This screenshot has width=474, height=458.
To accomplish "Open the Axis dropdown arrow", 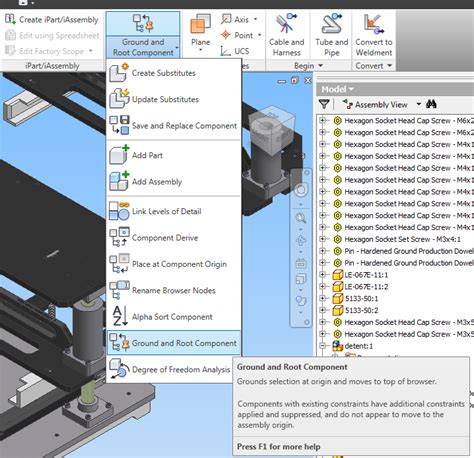I will point(256,19).
